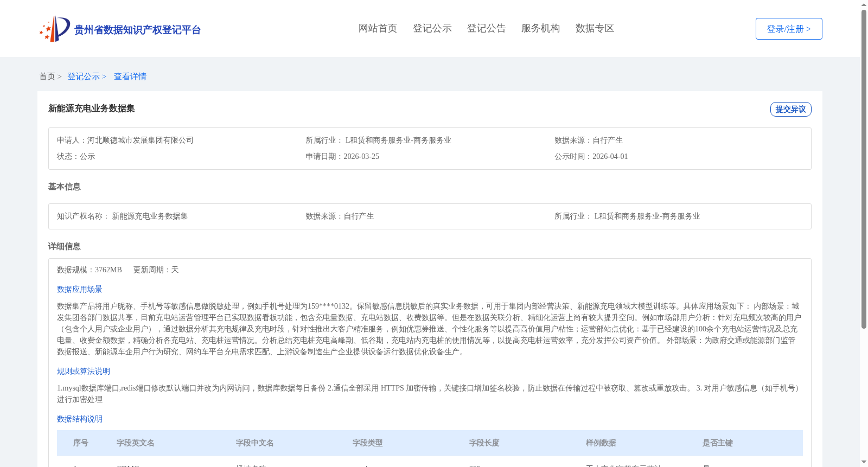Image resolution: width=868 pixels, height=467 pixels.
Task: Click 字段长度 column header
Action: [x=484, y=443]
